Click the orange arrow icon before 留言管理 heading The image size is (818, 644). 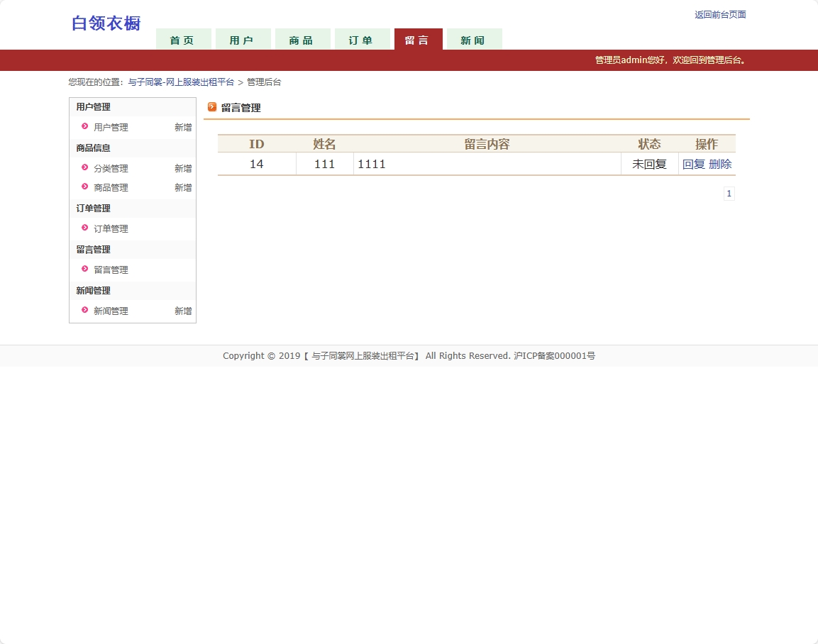tap(212, 107)
